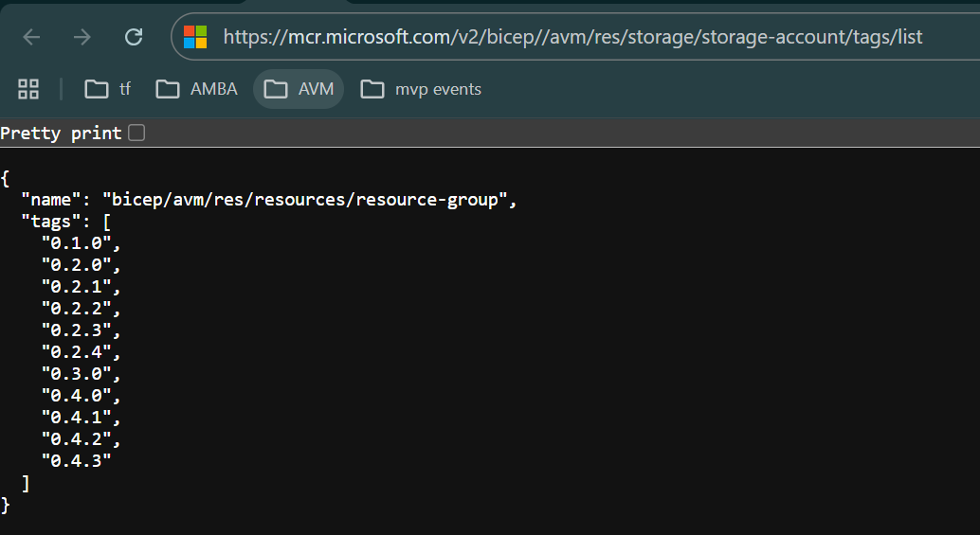The height and width of the screenshot is (535, 980).
Task: Click the tag value "0.2.0"
Action: 76,265
